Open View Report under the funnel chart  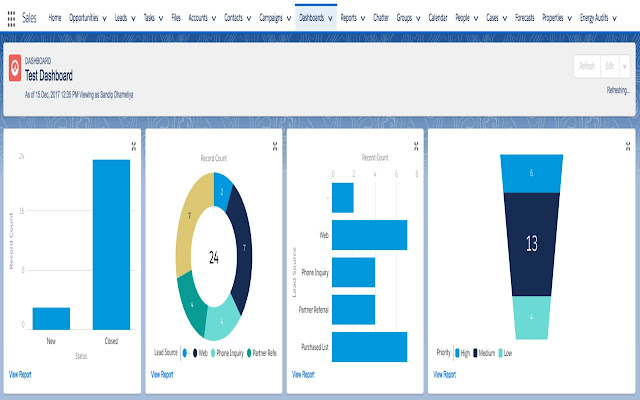pyautogui.click(x=444, y=374)
